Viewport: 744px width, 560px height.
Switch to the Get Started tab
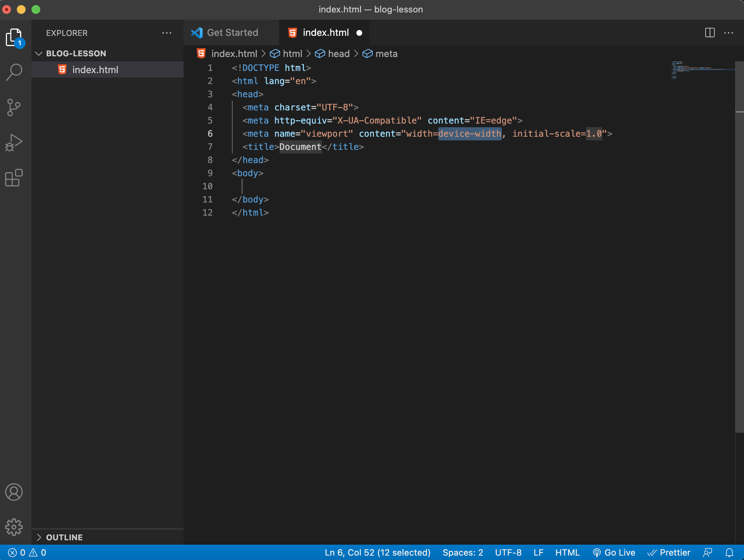point(231,33)
